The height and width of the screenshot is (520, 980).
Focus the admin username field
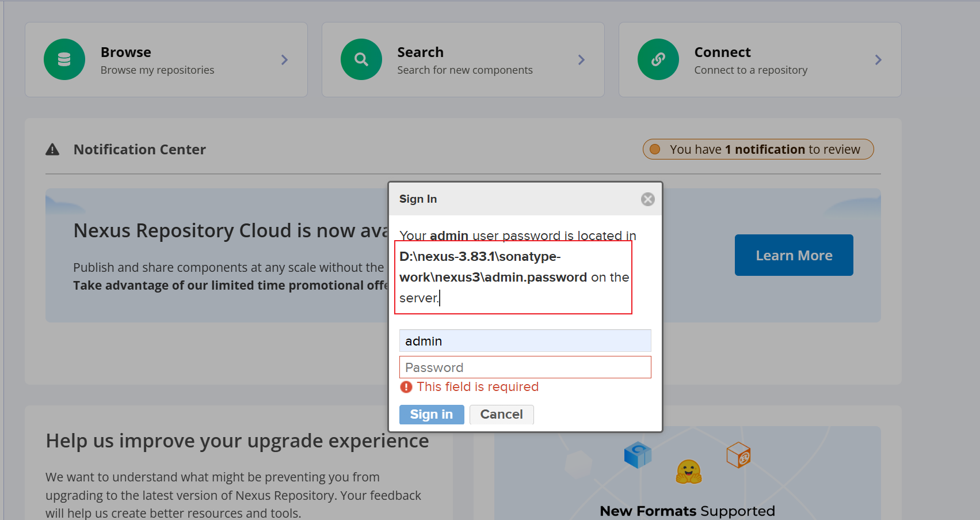(x=525, y=341)
